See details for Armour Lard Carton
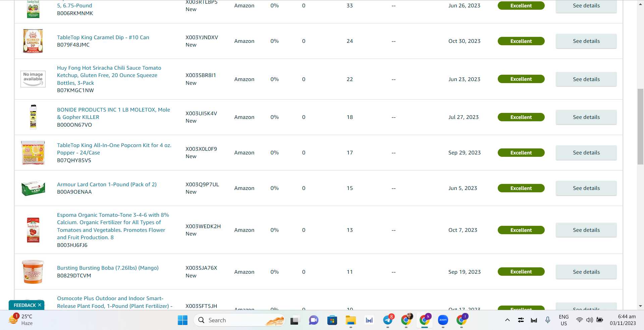Image resolution: width=644 pixels, height=330 pixels. pos(586,188)
